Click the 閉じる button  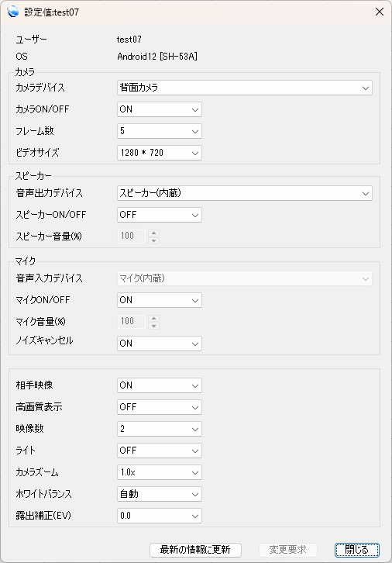click(357, 550)
